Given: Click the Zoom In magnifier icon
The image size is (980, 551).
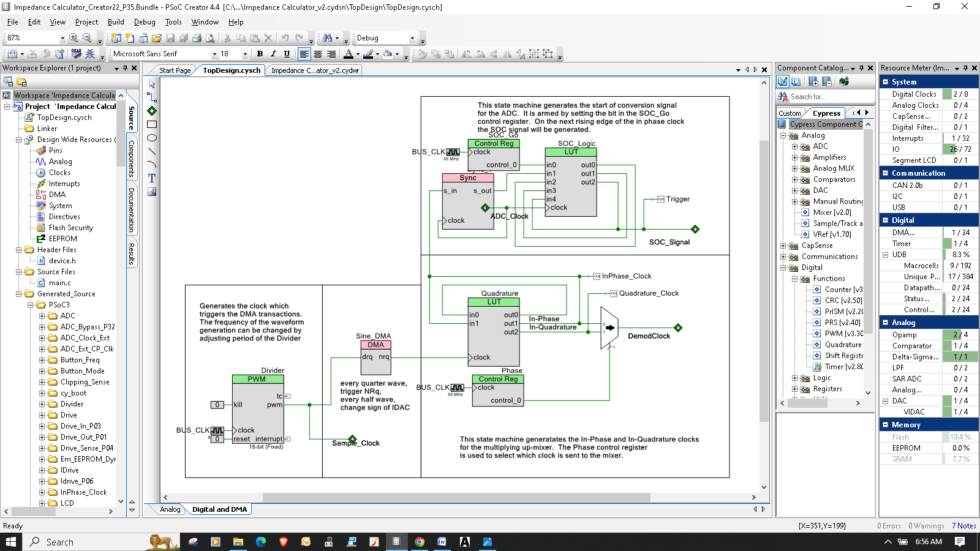Looking at the screenshot, I should click(73, 38).
